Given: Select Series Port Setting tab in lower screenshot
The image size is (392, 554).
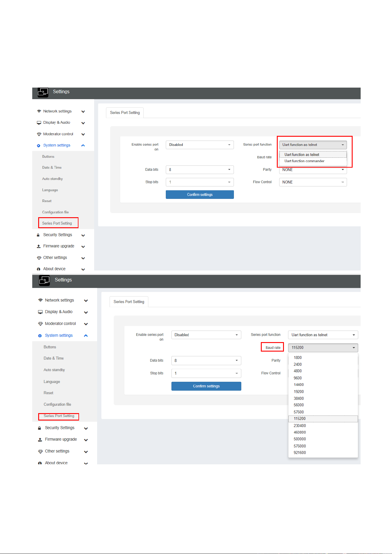Looking at the screenshot, I should point(129,302).
